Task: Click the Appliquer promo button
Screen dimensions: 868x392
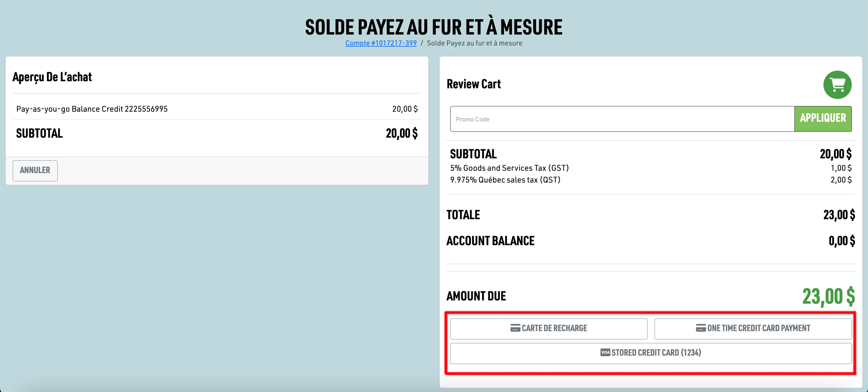Action: tap(823, 119)
